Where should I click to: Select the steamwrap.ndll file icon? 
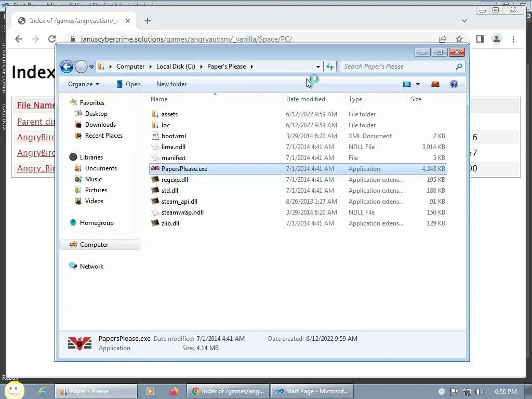(155, 212)
